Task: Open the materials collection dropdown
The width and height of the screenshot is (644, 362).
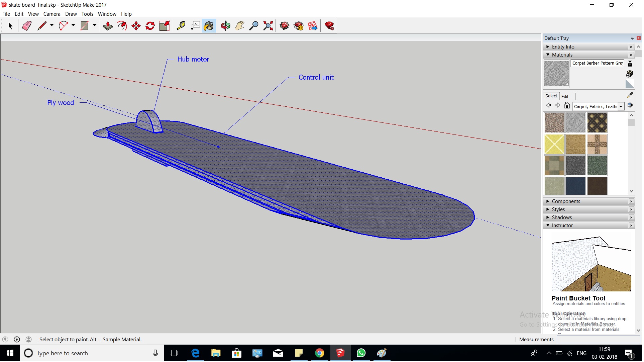Action: pos(621,107)
